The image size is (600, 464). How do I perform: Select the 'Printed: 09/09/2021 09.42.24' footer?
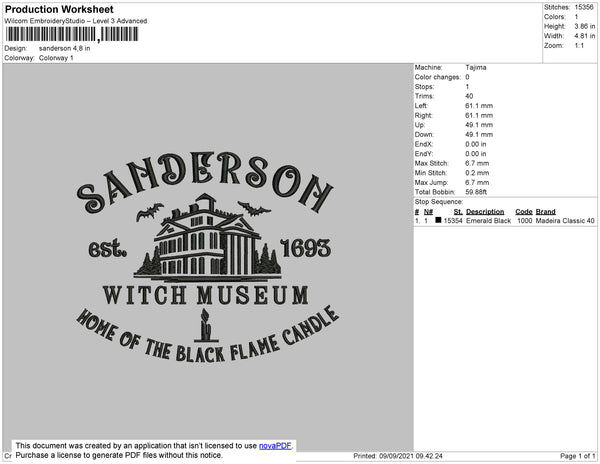tap(398, 456)
